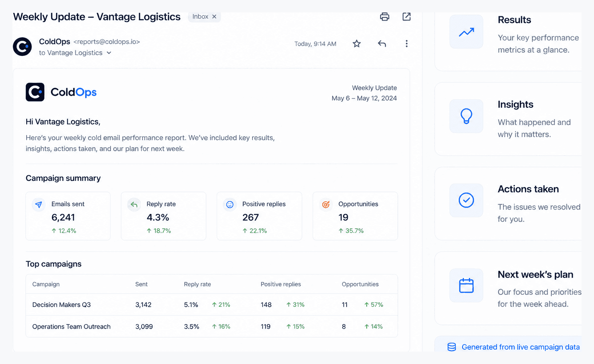Click the Campaign column header
The height and width of the screenshot is (364, 594).
pyautogui.click(x=46, y=284)
